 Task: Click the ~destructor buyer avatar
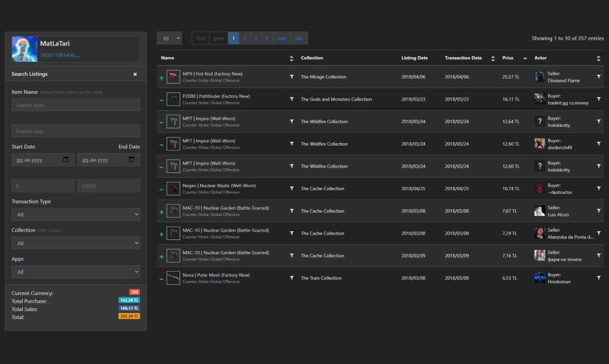[x=539, y=189]
